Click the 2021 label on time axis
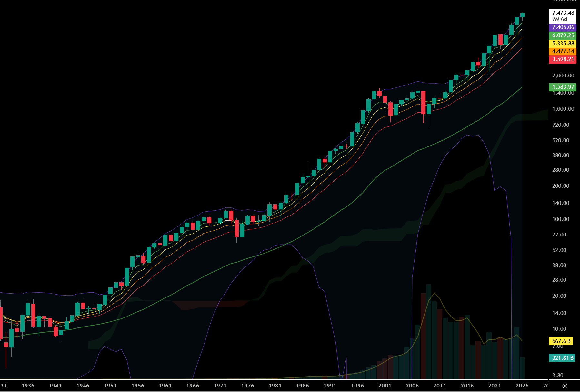This screenshot has height=392, width=580. coord(495,386)
